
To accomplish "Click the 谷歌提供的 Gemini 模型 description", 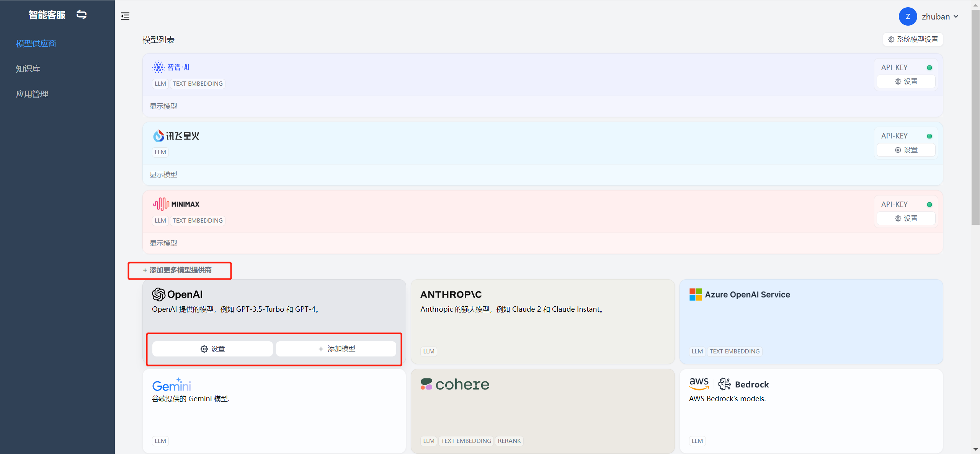I will (x=191, y=399).
